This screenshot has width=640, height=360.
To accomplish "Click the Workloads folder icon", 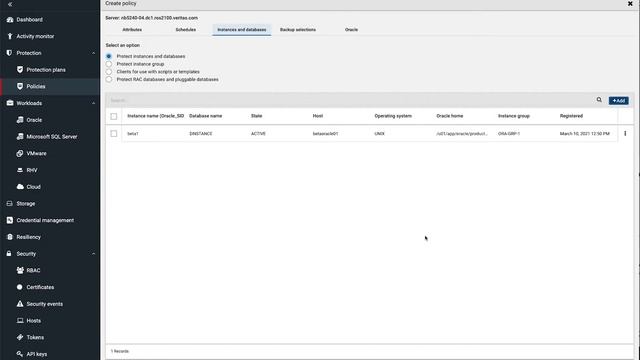I will (10, 103).
